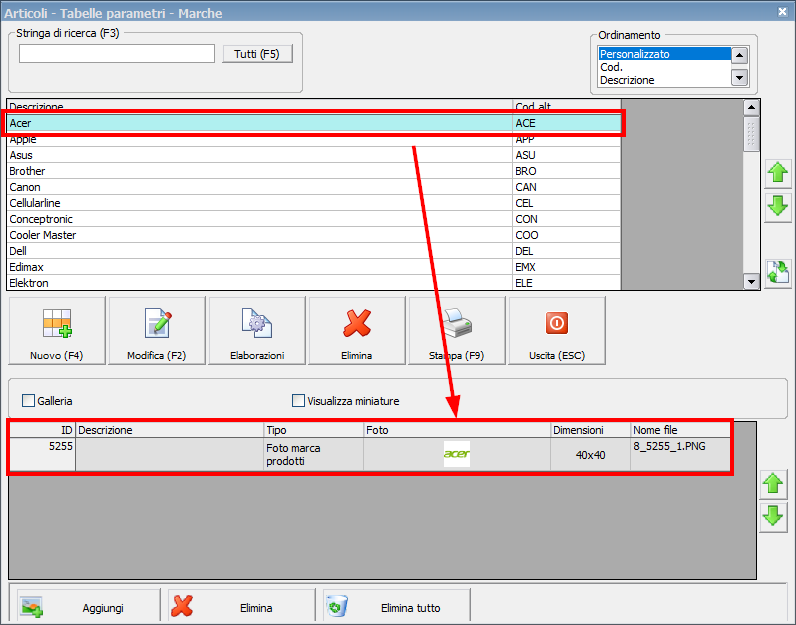Select Descrizione in Ordinamento list
The height and width of the screenshot is (625, 796).
[664, 80]
